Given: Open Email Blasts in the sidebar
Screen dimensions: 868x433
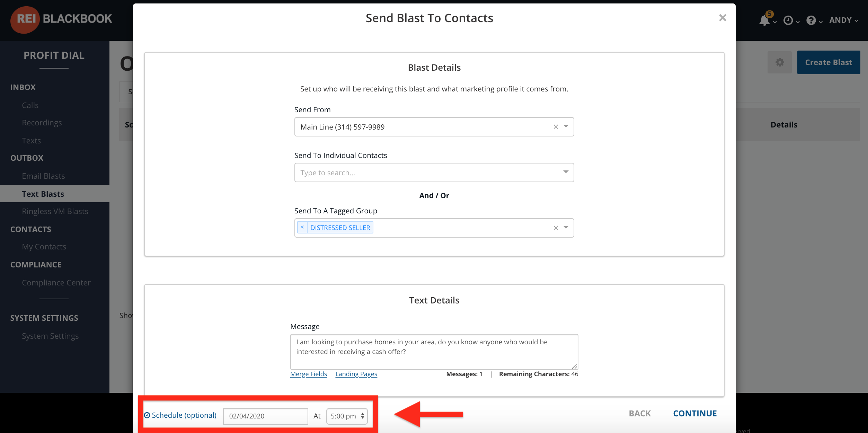Looking at the screenshot, I should (43, 176).
